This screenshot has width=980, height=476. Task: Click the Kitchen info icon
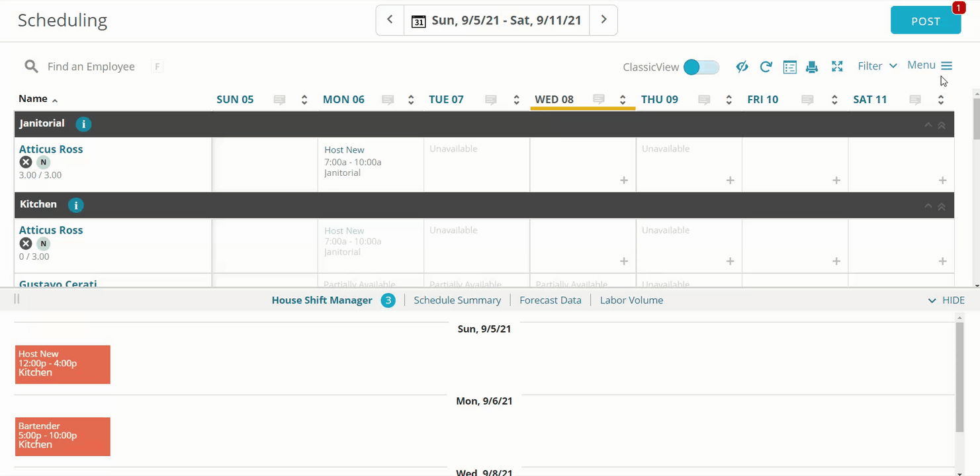(76, 206)
